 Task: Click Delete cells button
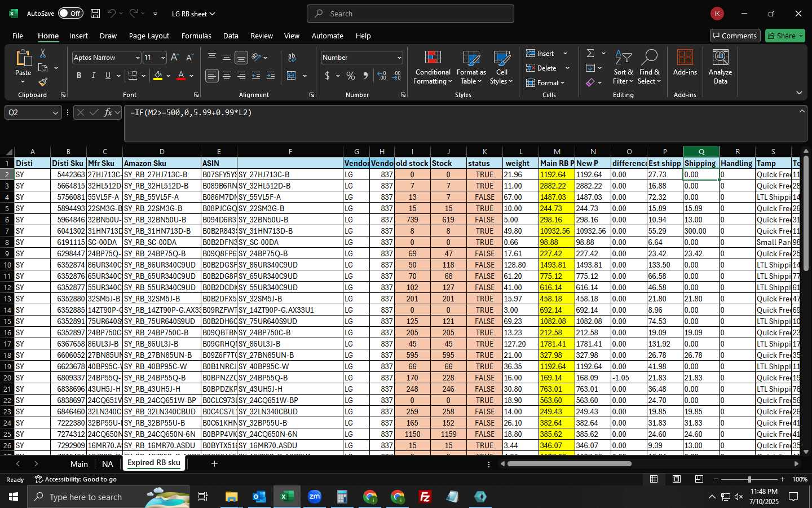click(x=542, y=68)
